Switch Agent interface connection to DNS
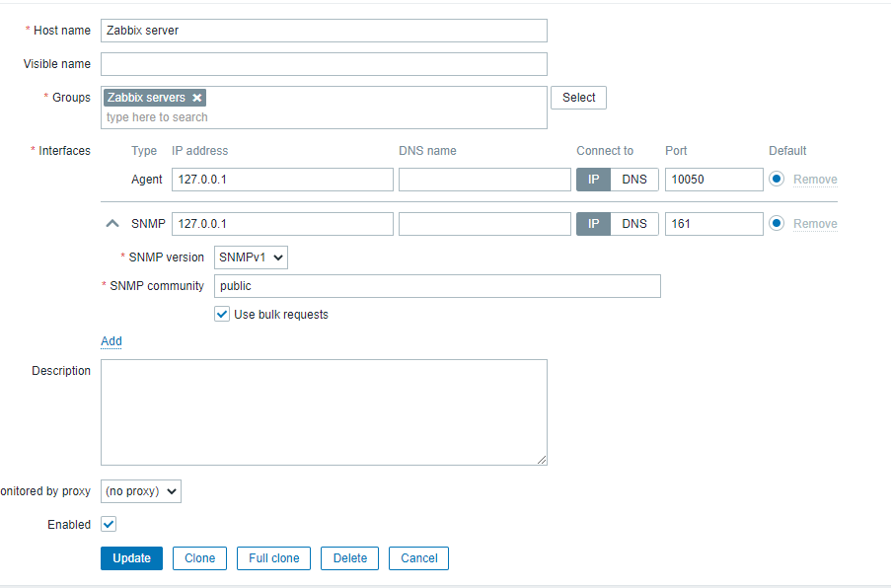 pos(634,180)
